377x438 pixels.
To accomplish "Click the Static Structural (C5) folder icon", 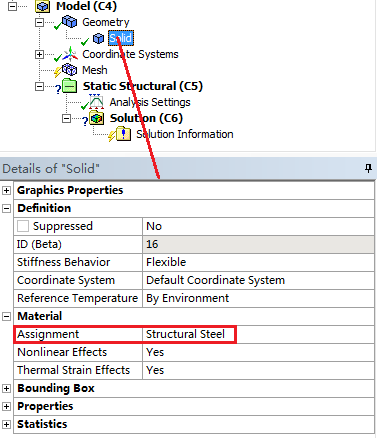I will click(70, 86).
